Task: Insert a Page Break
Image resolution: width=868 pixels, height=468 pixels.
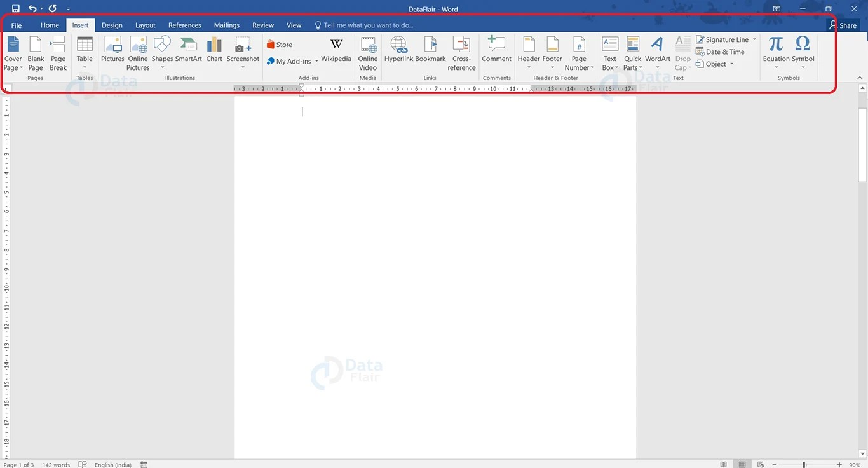Action: 58,53
